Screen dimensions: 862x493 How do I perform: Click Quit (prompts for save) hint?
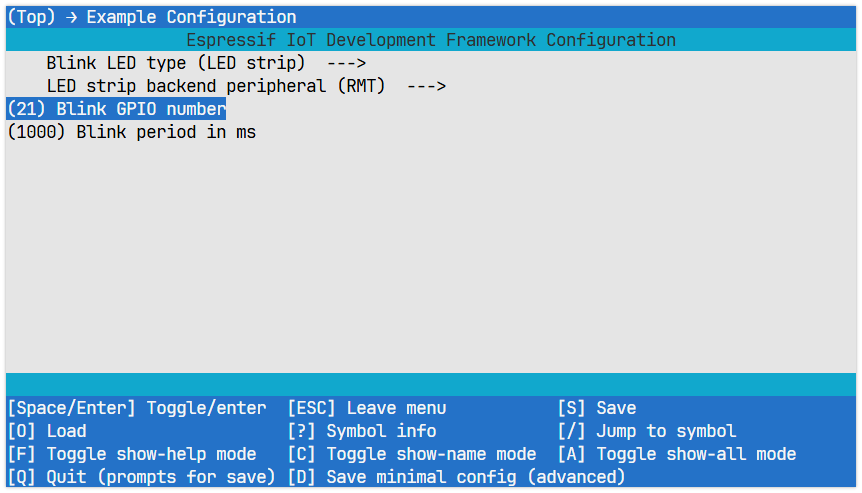141,477
